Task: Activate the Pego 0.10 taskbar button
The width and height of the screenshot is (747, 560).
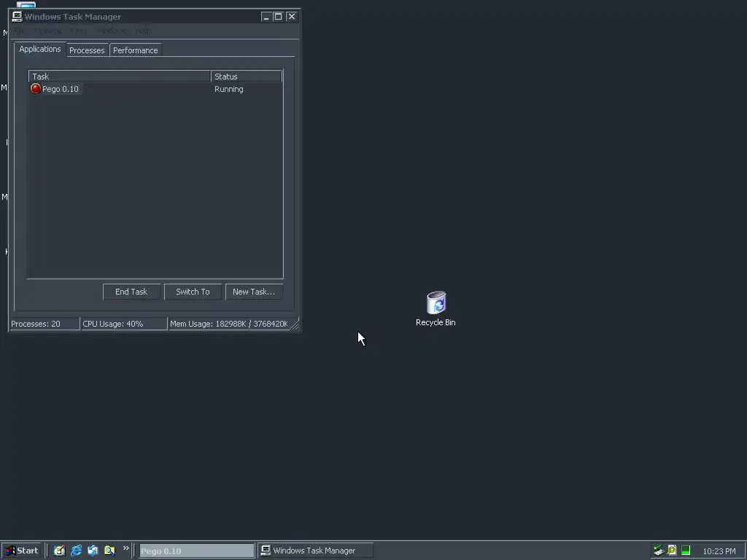Action: coord(197,551)
